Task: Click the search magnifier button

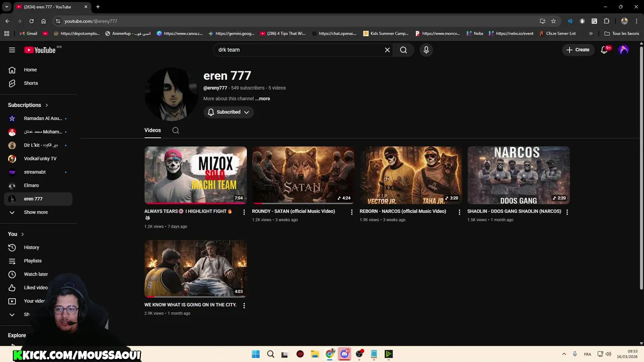Action: 404,50
